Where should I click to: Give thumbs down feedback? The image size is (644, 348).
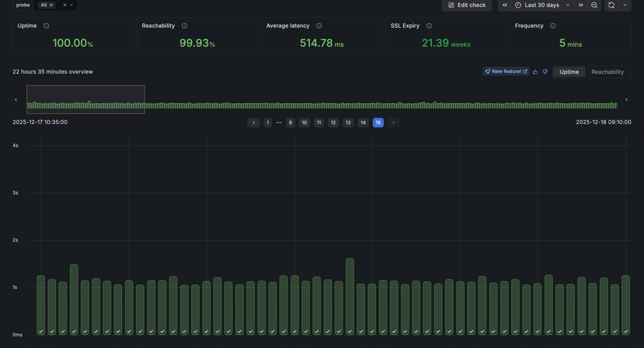pos(545,72)
